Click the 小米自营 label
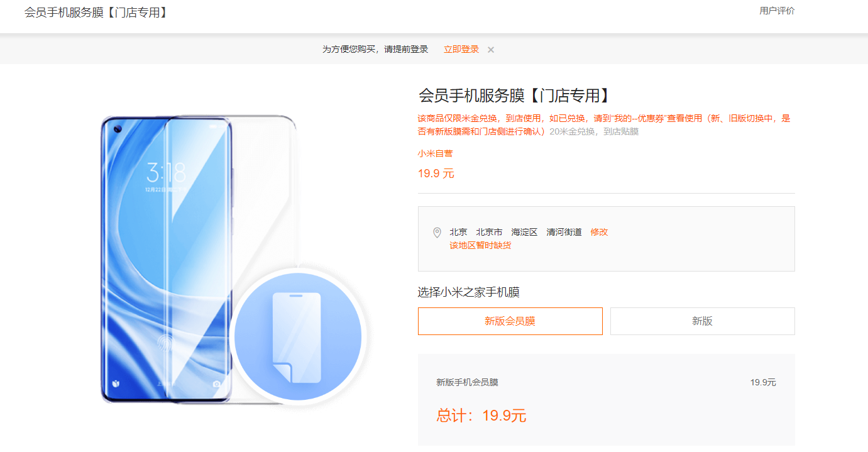The image size is (868, 452). (x=435, y=153)
